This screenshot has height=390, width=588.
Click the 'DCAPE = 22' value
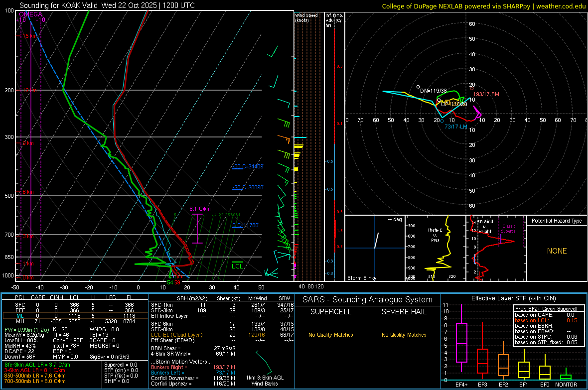(19, 351)
